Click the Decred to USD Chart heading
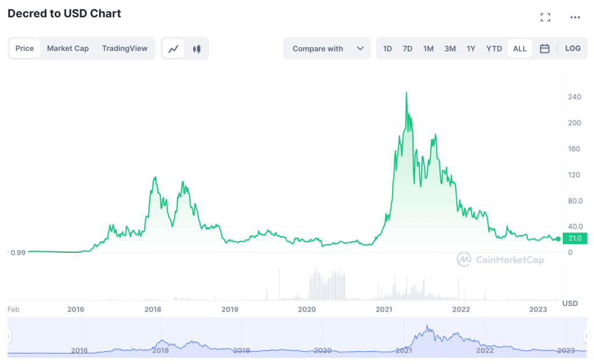Viewport: 594px width, 364px height. click(64, 14)
